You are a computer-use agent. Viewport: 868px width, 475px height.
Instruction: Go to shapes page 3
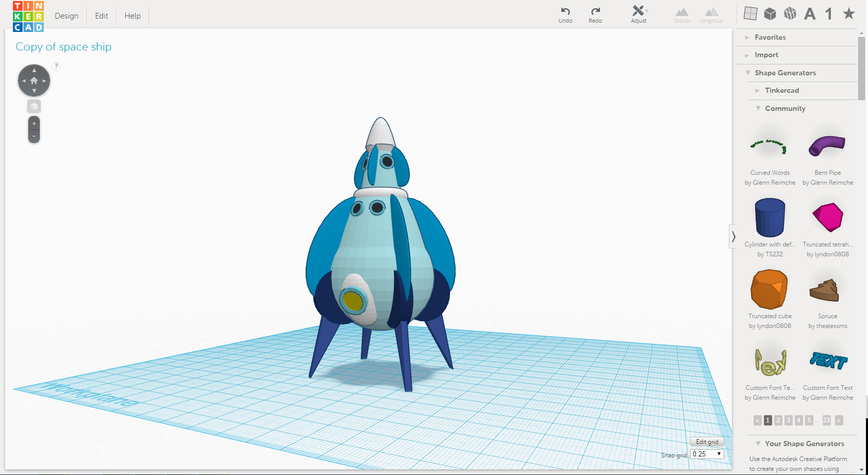[789, 421]
